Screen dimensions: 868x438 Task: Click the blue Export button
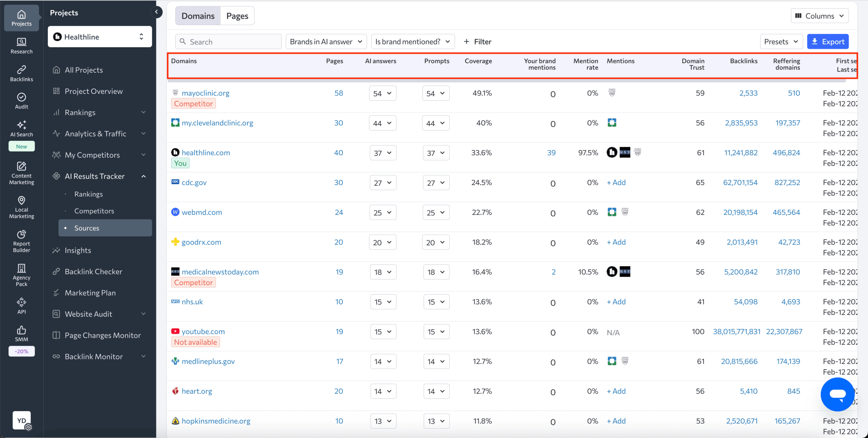[828, 41]
